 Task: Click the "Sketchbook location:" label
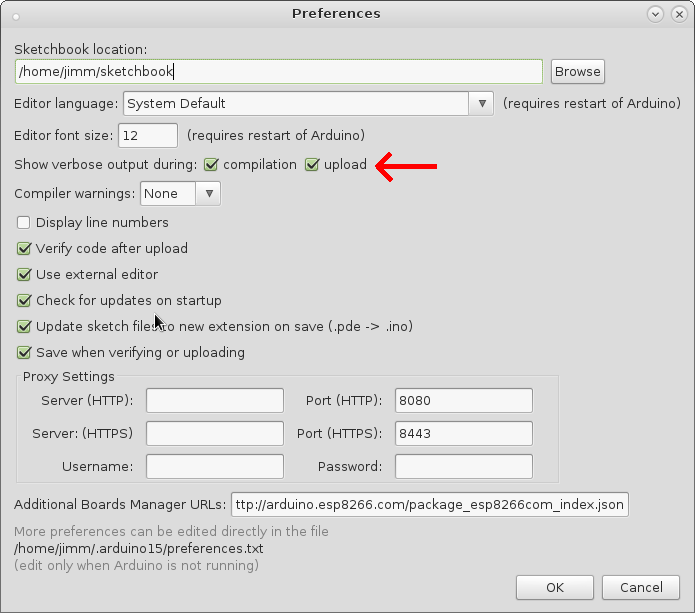coord(81,49)
